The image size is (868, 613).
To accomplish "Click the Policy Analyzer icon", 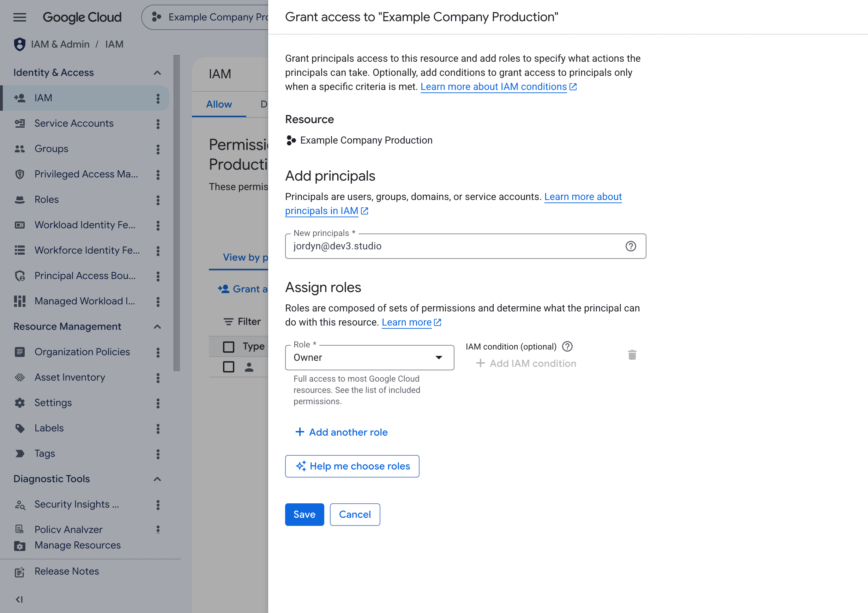I will pos(20,529).
